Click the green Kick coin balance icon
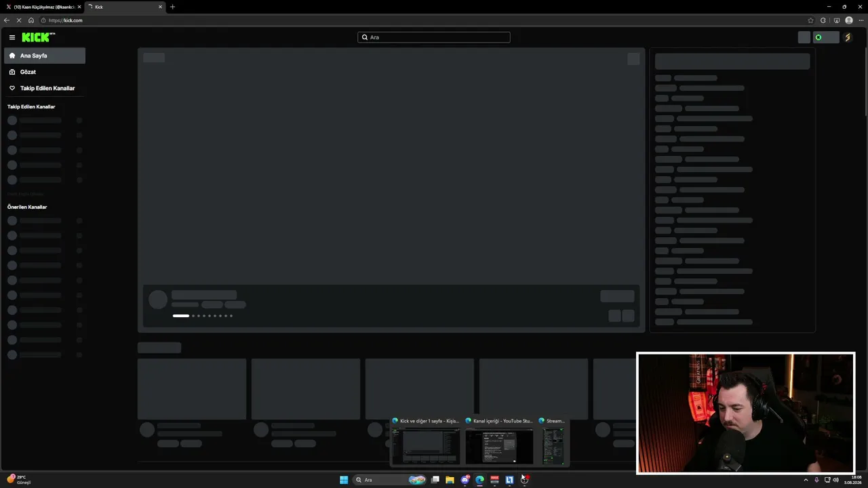This screenshot has height=488, width=868. coord(818,37)
